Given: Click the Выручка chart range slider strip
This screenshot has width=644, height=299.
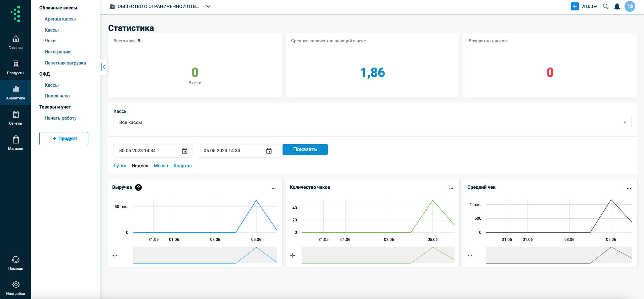Looking at the screenshot, I should pos(205,255).
